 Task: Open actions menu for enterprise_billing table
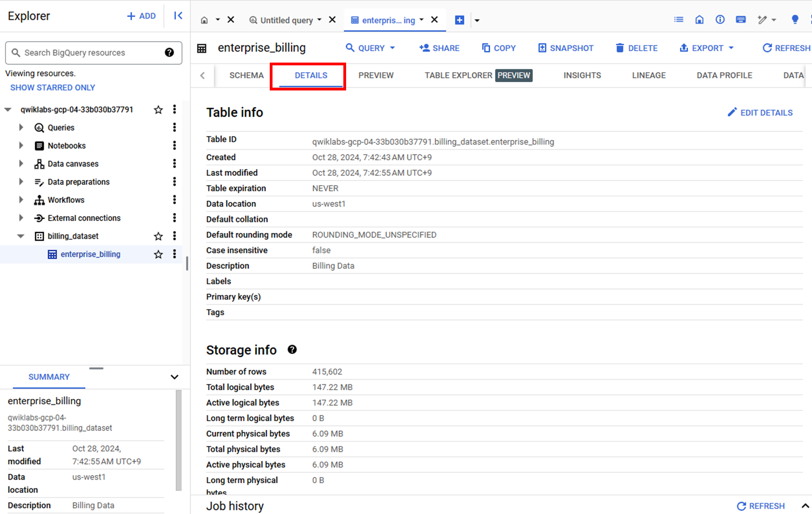tap(174, 254)
